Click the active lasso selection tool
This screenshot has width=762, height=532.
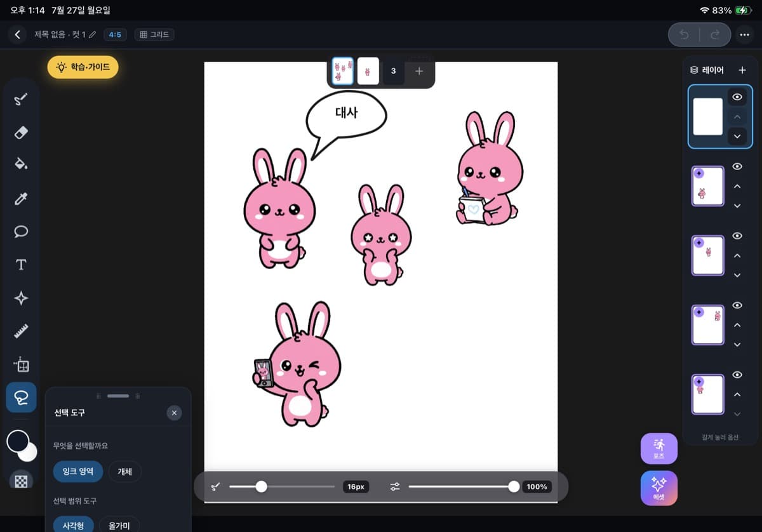21,397
